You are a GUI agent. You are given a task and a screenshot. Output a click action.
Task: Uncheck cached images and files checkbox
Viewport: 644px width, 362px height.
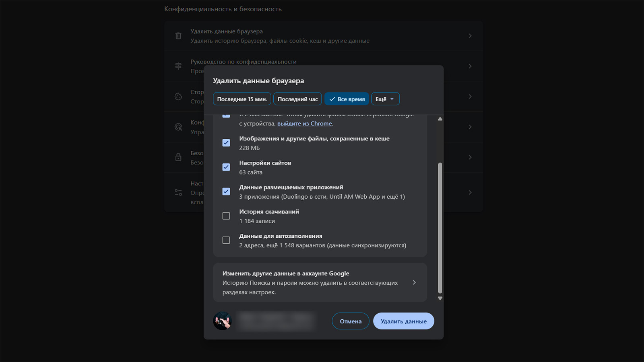tap(226, 143)
